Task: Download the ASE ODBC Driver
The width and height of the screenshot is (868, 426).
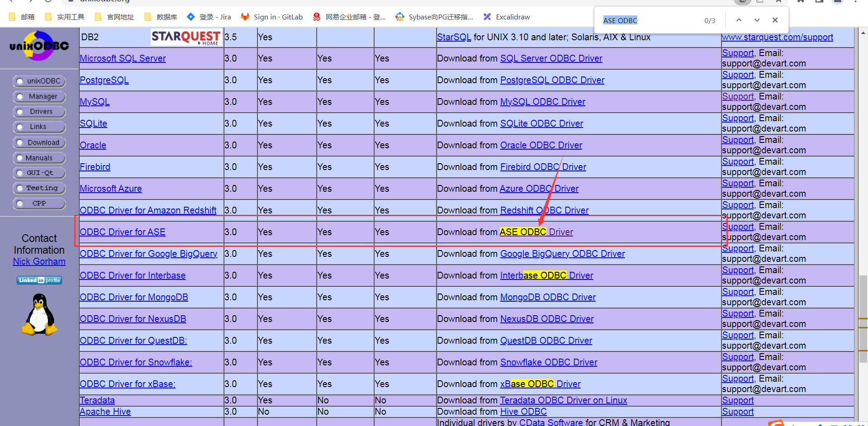Action: pos(536,232)
